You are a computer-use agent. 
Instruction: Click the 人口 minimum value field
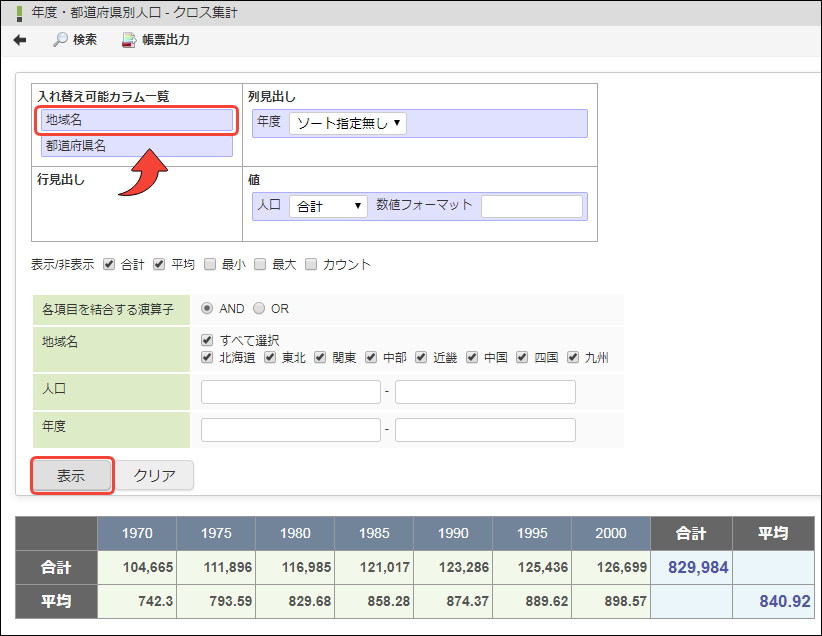point(291,392)
